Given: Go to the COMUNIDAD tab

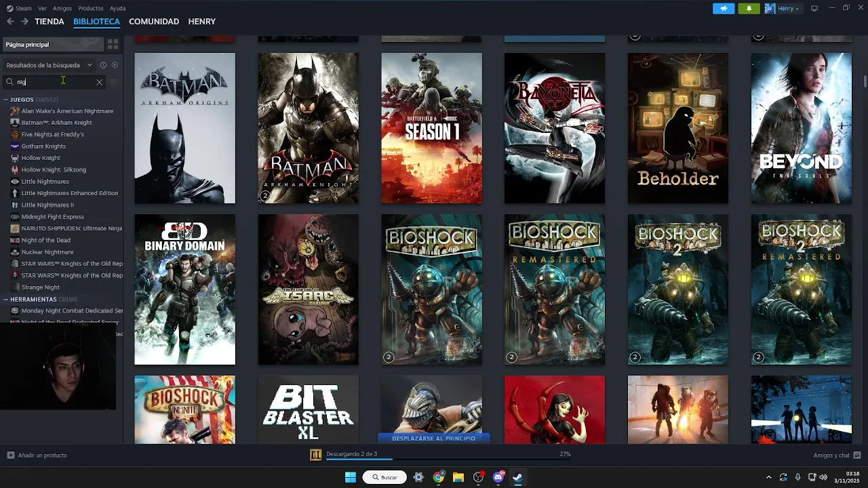Looking at the screenshot, I should (x=154, y=22).
